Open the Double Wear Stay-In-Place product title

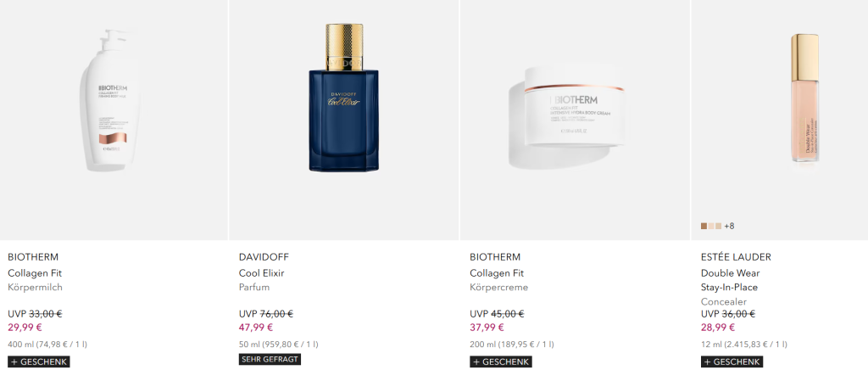(730, 280)
